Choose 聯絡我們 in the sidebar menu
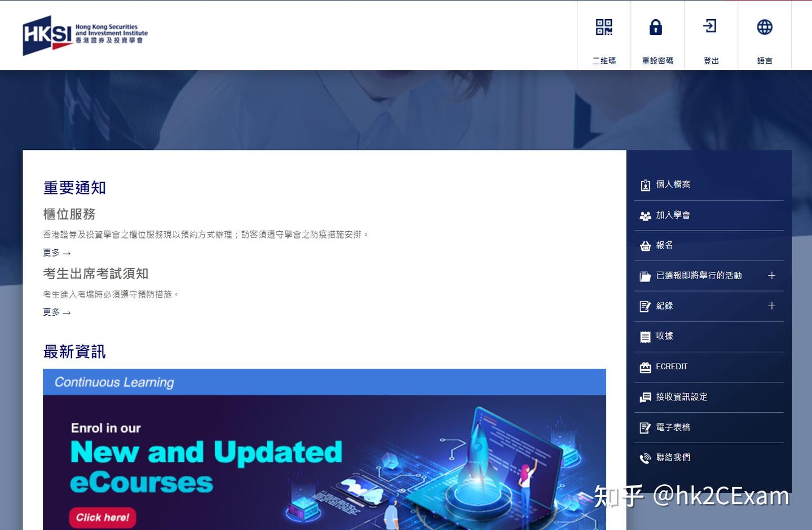The height and width of the screenshot is (530, 812). (x=672, y=458)
